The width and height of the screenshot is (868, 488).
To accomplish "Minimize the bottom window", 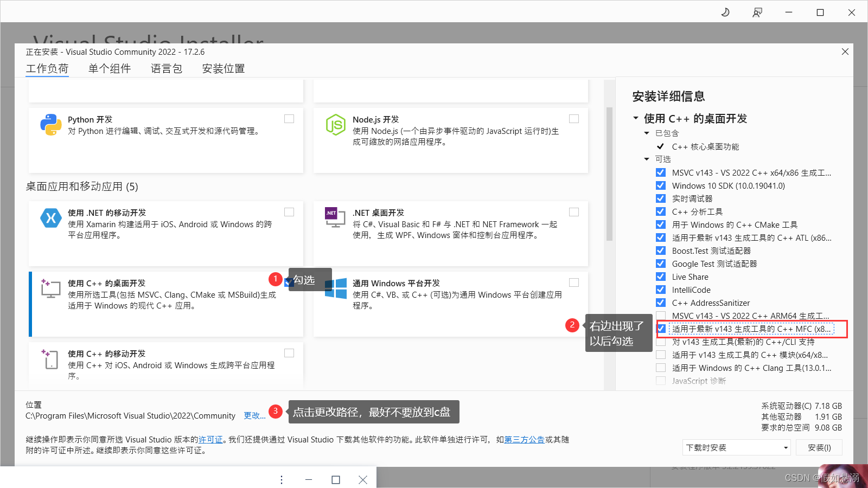I will coord(309,480).
